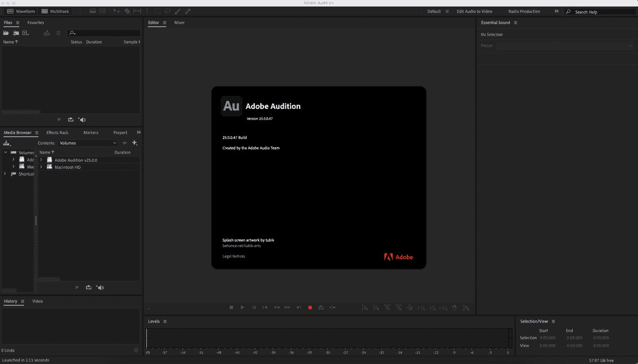The height and width of the screenshot is (364, 638).
Task: Toggle Loop Playback in the transport bar
Action: point(321,307)
